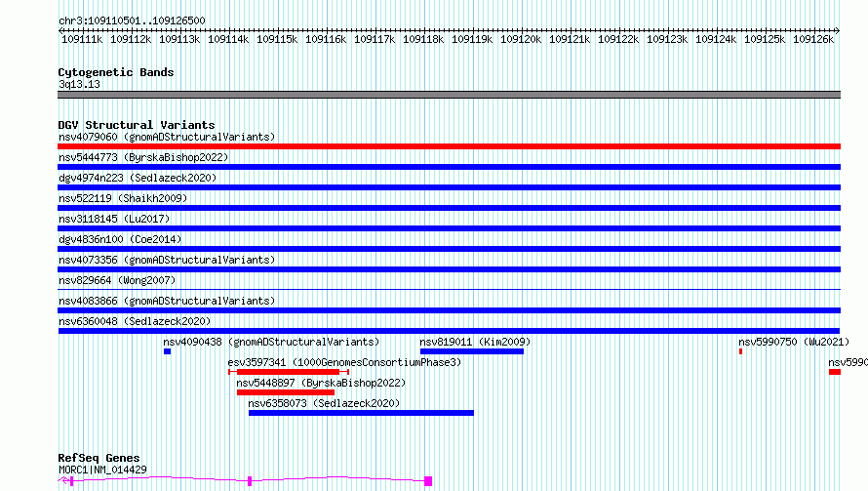
Task: Select the red nsv5448897 ByrskaBishop2022 bar
Action: [286, 392]
